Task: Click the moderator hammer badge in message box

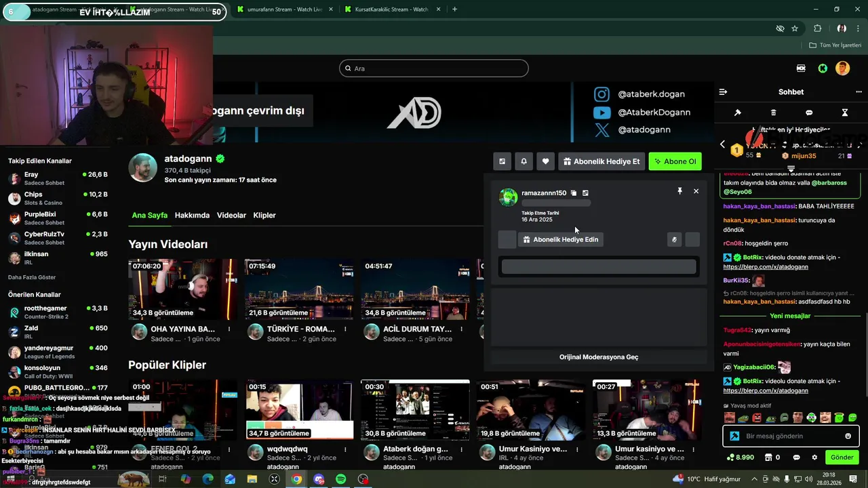Action: pyautogui.click(x=734, y=436)
